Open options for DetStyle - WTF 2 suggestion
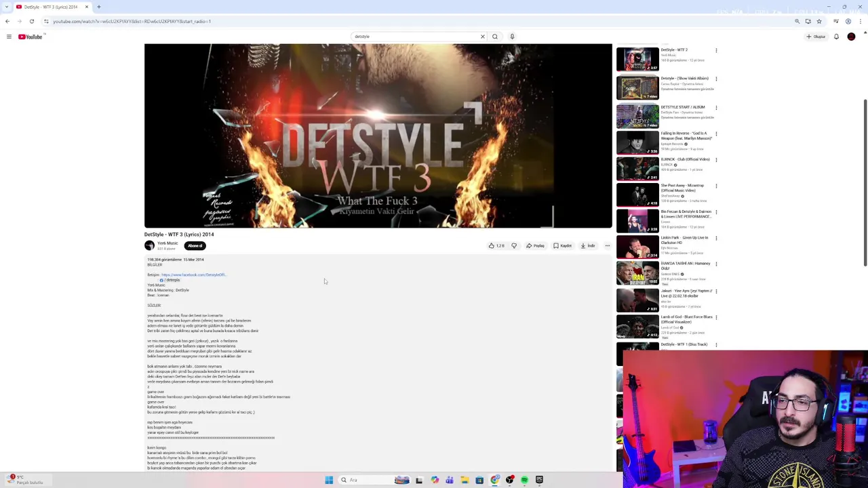 pos(716,50)
